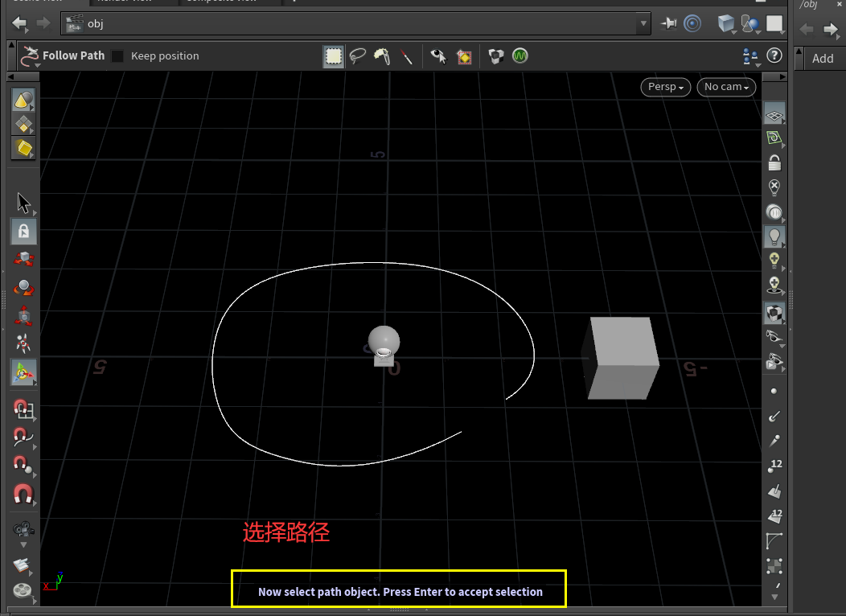Open the shading spheres dropdown
The width and height of the screenshot is (846, 616).
tap(750, 24)
